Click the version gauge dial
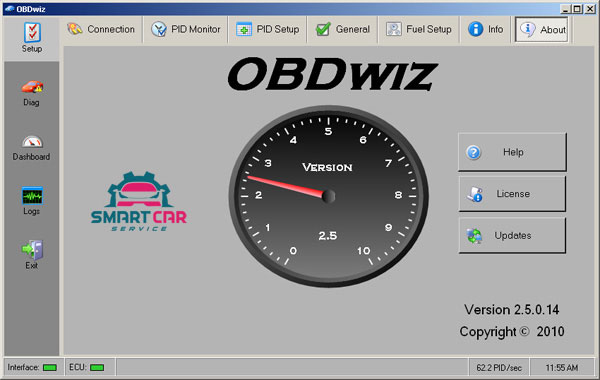 (x=329, y=196)
